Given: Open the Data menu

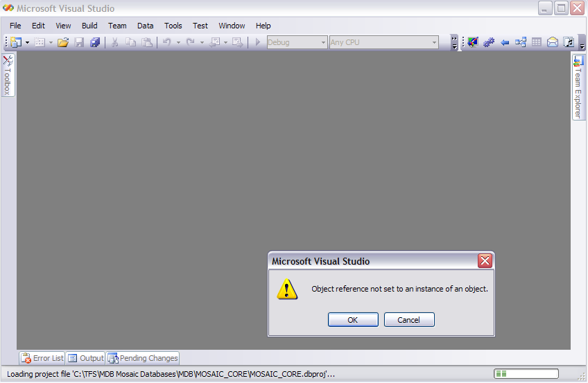Looking at the screenshot, I should click(x=145, y=26).
